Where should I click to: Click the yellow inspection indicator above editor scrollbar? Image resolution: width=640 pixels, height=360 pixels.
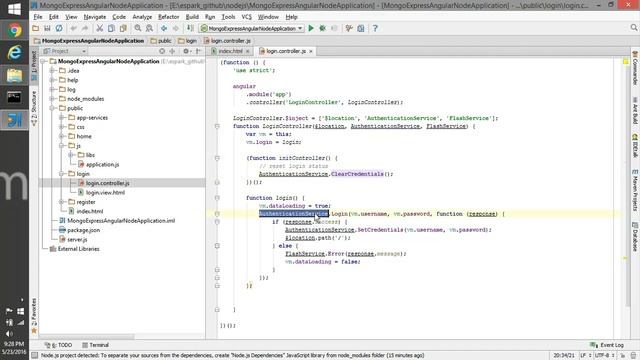click(x=625, y=62)
